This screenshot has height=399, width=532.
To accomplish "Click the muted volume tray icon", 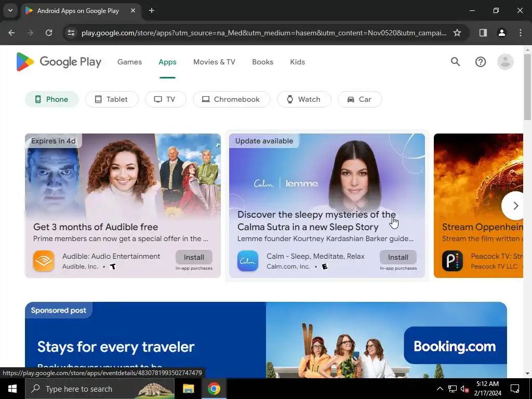I will pos(464,389).
